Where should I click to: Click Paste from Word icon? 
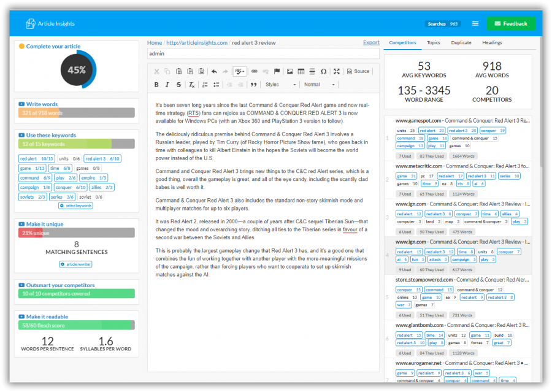pyautogui.click(x=201, y=72)
